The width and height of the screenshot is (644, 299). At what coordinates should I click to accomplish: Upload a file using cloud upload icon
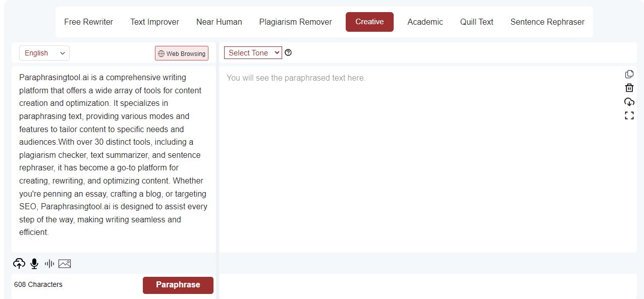click(19, 263)
